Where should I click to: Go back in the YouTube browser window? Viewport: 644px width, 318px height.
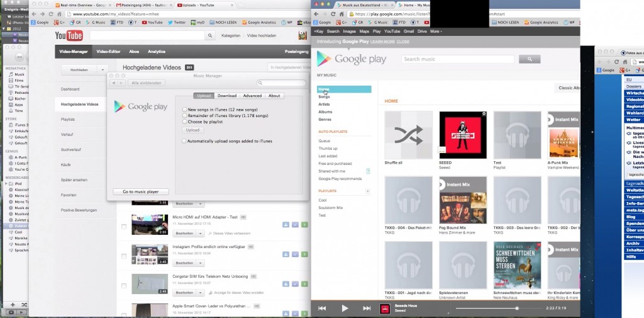pos(34,14)
